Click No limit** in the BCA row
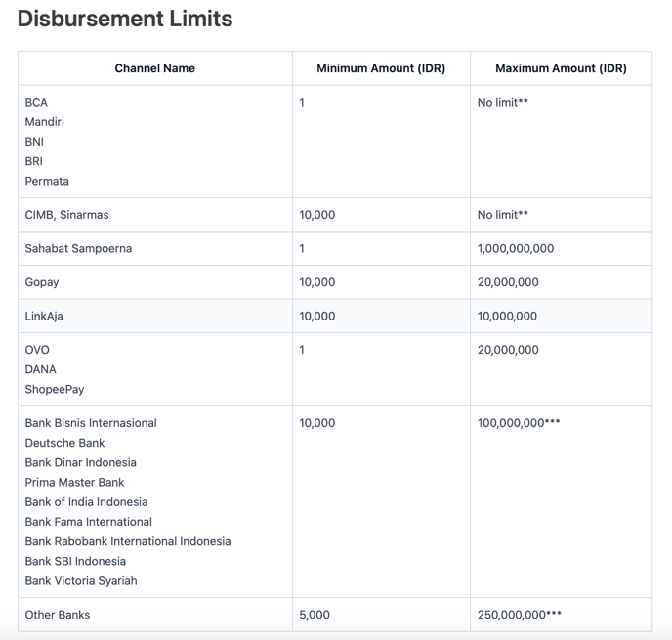 503,103
